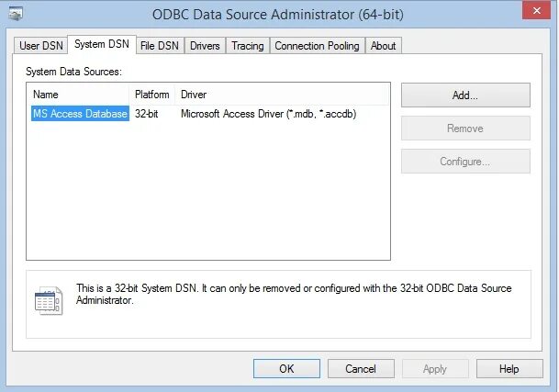Open the Tracing tab

click(x=248, y=46)
